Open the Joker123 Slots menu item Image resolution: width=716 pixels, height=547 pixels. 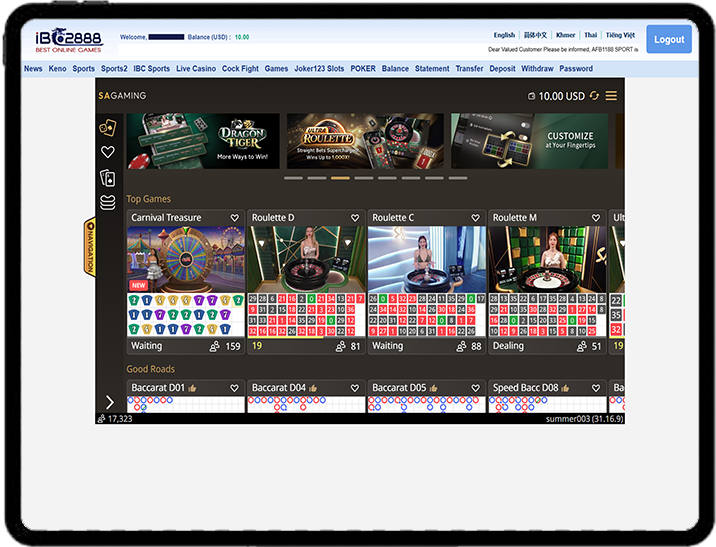click(x=319, y=69)
